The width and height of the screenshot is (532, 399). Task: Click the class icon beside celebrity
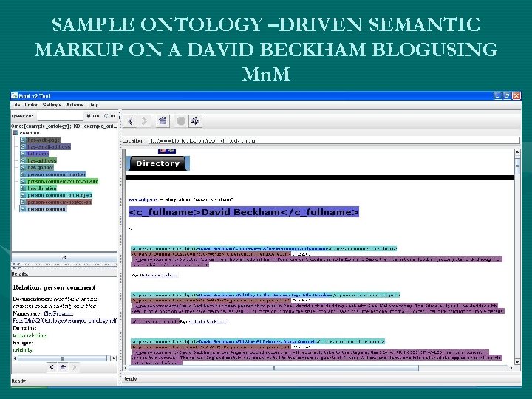(15, 133)
